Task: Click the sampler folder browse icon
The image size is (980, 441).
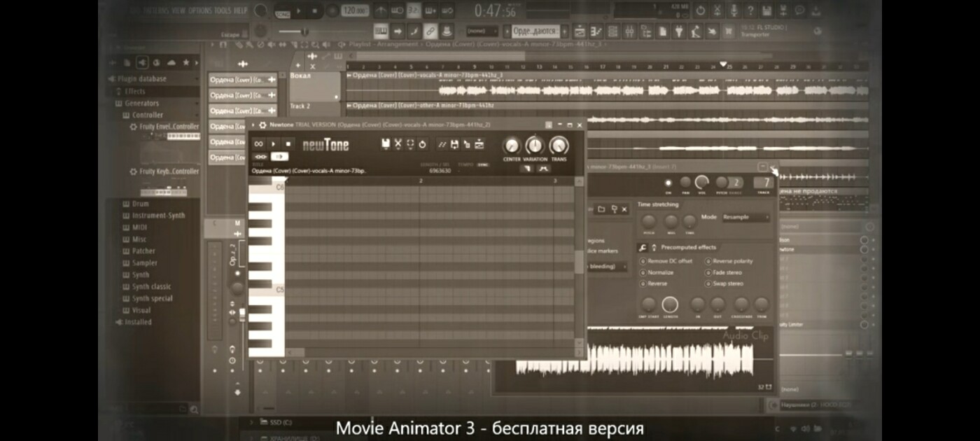Action: (x=601, y=209)
